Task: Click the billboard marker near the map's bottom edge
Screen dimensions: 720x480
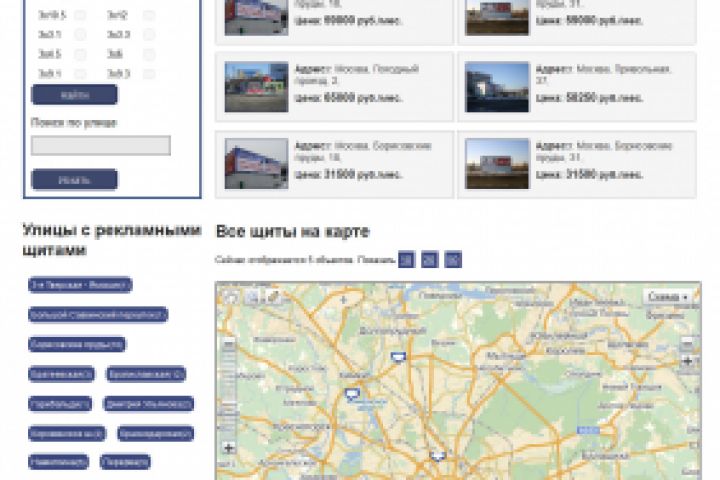Action: point(437,456)
